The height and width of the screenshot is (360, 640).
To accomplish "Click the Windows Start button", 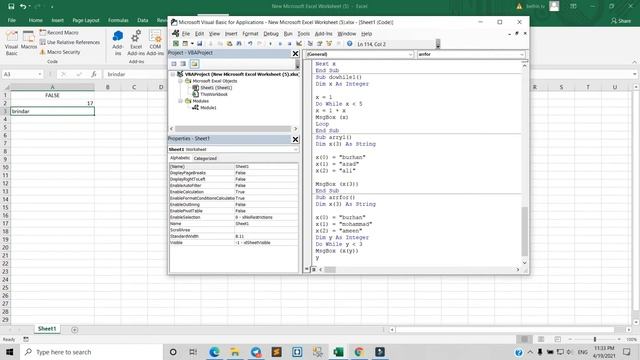I will (10, 352).
